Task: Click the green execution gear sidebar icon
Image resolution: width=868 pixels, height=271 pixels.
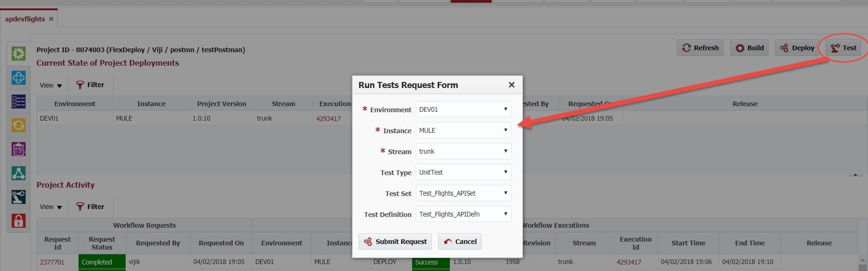Action: [x=19, y=54]
